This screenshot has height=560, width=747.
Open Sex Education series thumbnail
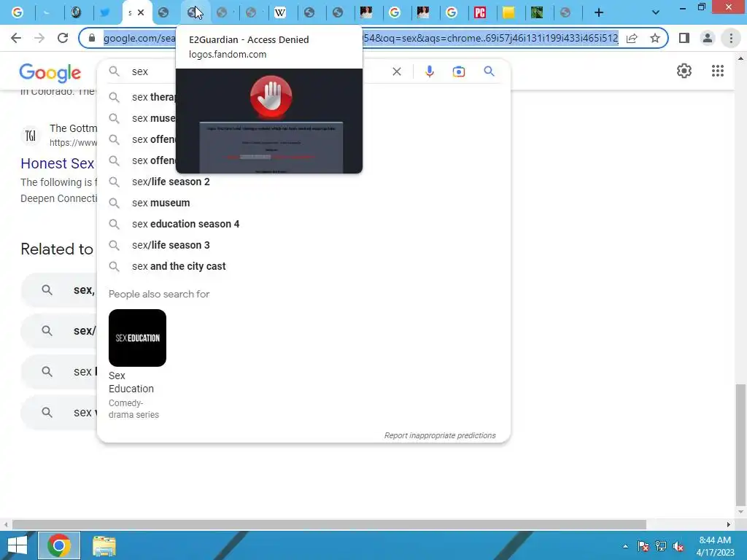tap(137, 338)
